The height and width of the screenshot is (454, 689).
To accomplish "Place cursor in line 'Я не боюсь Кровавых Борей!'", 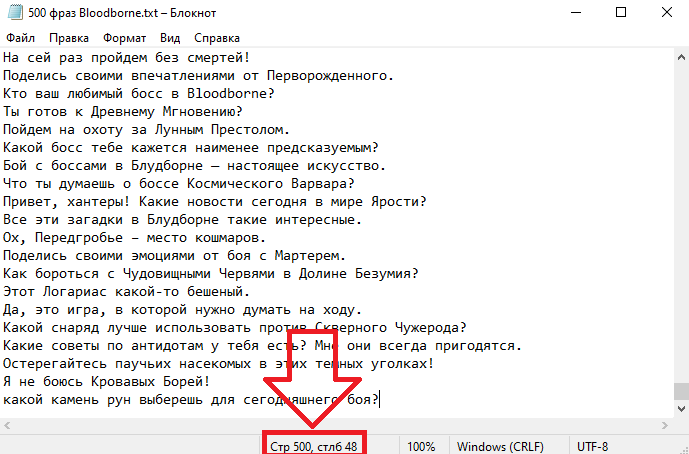I will 106,381.
